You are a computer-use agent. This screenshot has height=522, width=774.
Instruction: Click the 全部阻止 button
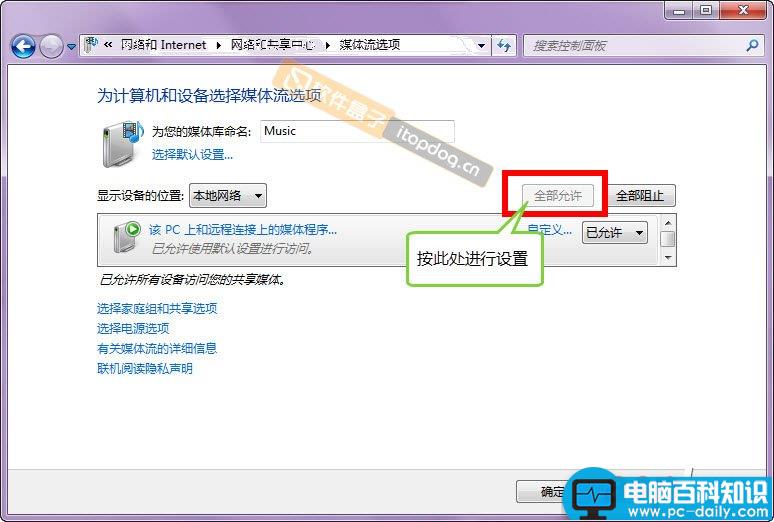point(639,196)
